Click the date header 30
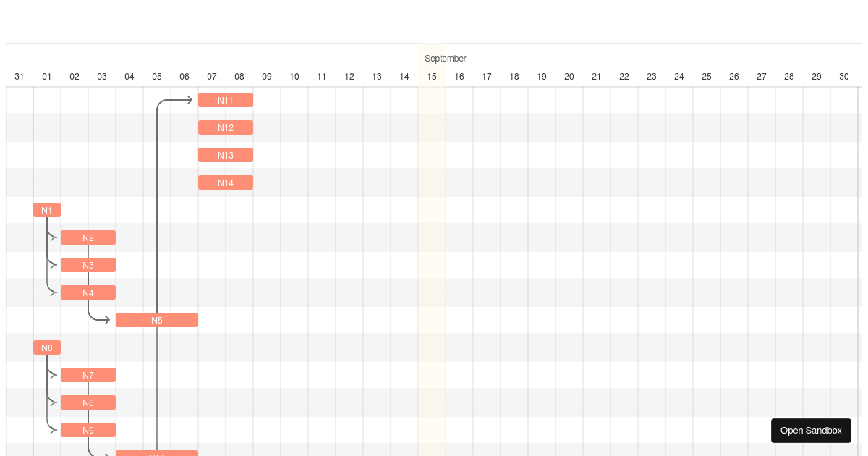Image resolution: width=868 pixels, height=456 pixels. point(844,77)
